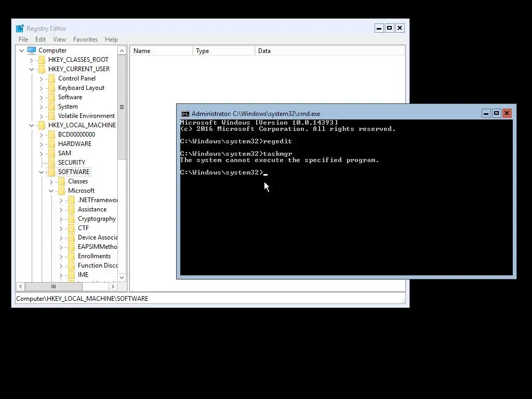This screenshot has width=532, height=399.
Task: Click the tree scroll down arrow
Action: (122, 277)
